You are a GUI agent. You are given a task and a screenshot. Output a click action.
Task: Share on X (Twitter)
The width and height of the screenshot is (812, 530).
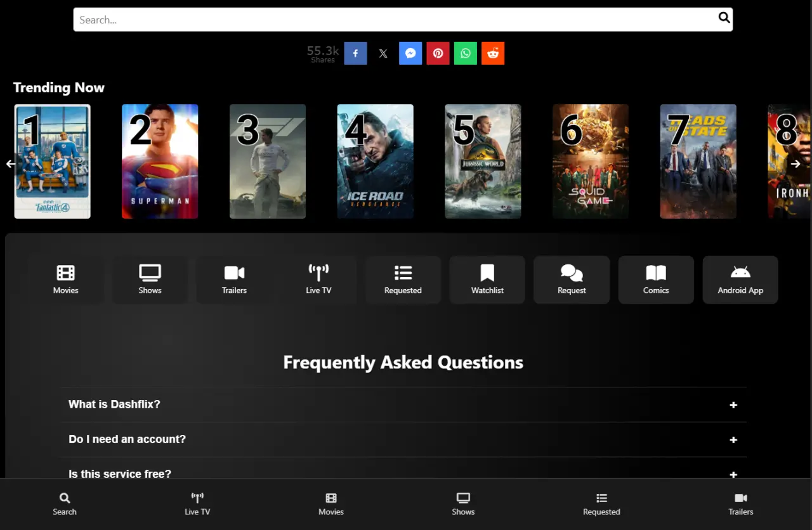click(x=383, y=53)
